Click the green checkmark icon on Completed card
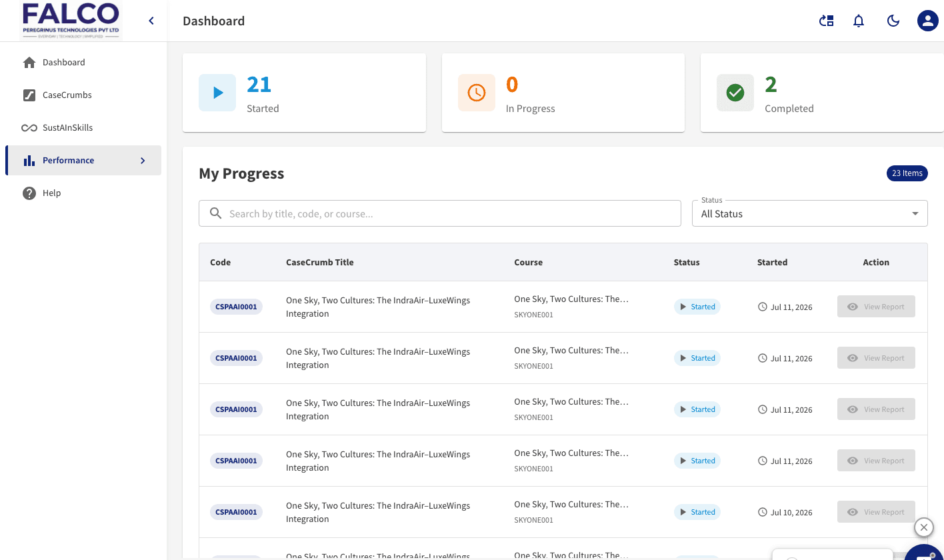This screenshot has height=560, width=944. tap(735, 93)
